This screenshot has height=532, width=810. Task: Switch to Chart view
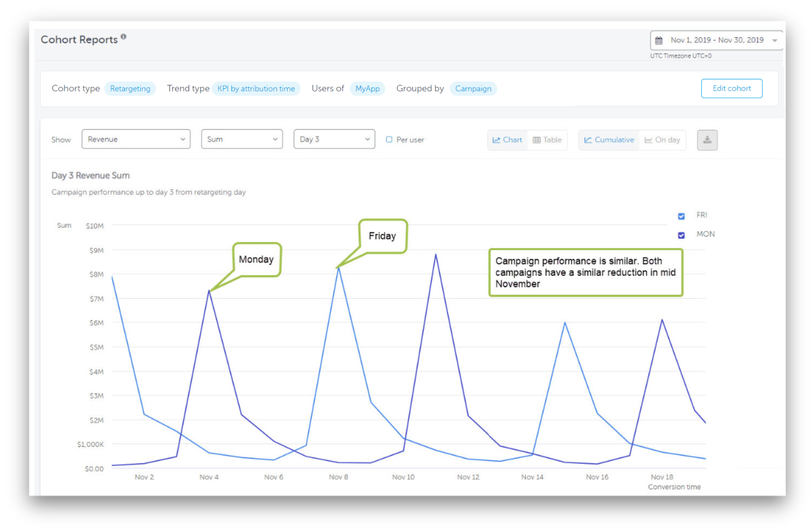[x=507, y=140]
